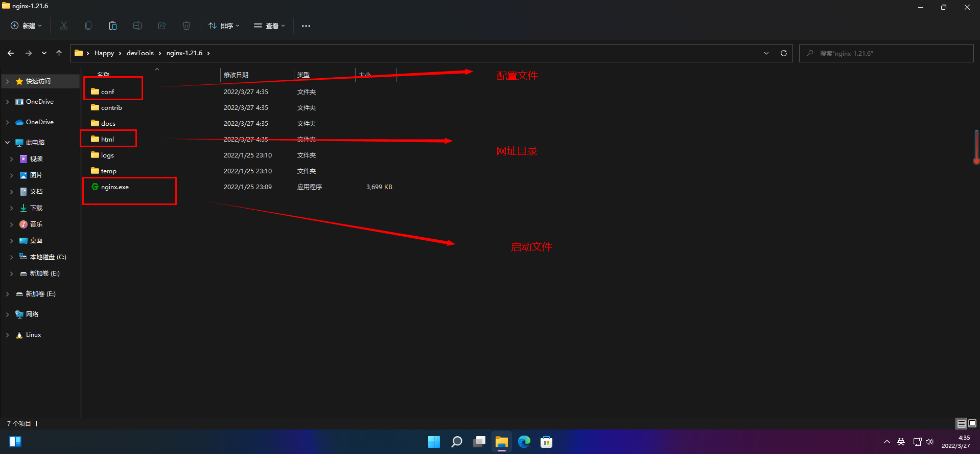Click the search nginx-1.21.6 box

pyautogui.click(x=886, y=53)
